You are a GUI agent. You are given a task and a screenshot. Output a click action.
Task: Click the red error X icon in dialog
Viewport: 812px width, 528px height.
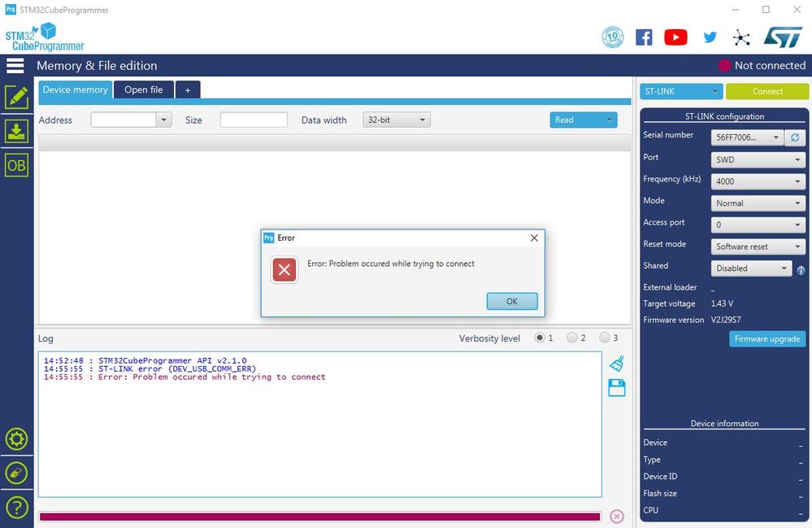pyautogui.click(x=284, y=269)
